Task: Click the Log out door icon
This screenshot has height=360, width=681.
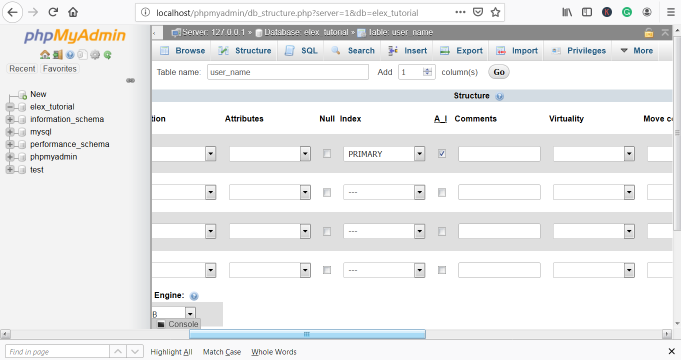Action: click(x=57, y=55)
